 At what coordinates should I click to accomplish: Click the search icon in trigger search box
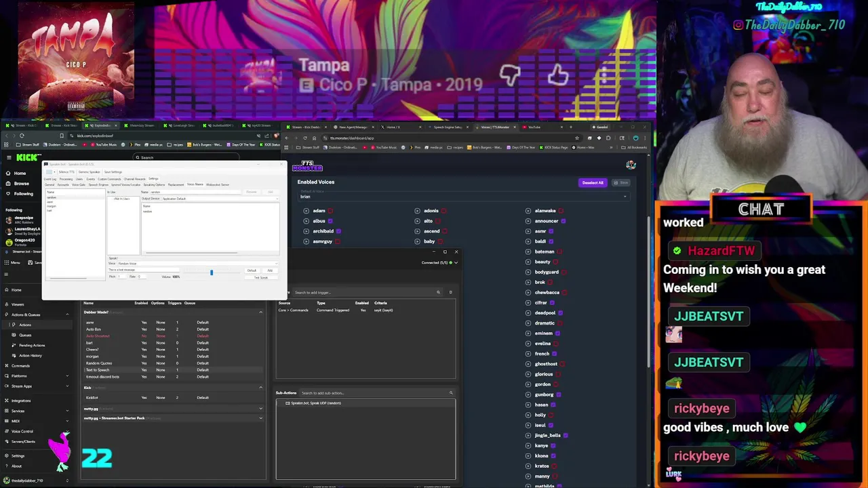point(438,292)
